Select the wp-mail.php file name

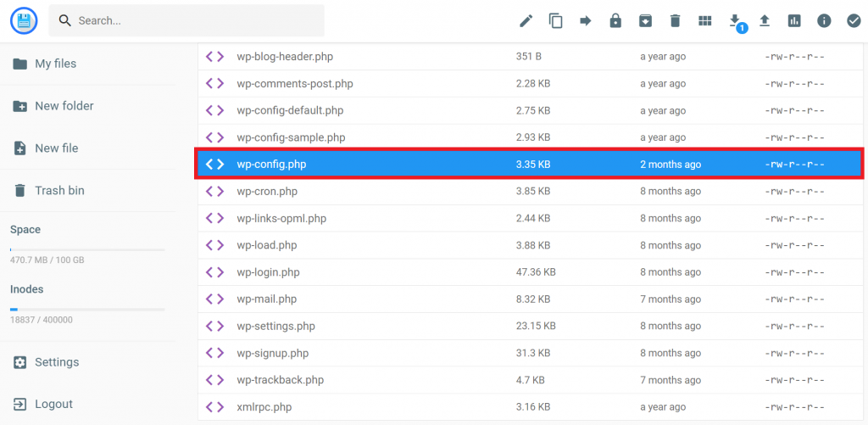(267, 299)
